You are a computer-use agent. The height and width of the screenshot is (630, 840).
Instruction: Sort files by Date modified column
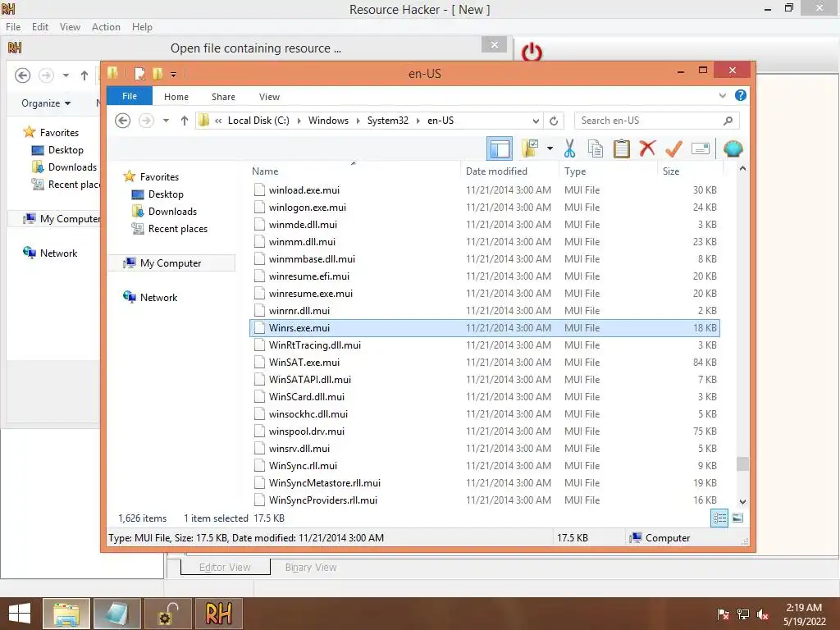pos(509,171)
